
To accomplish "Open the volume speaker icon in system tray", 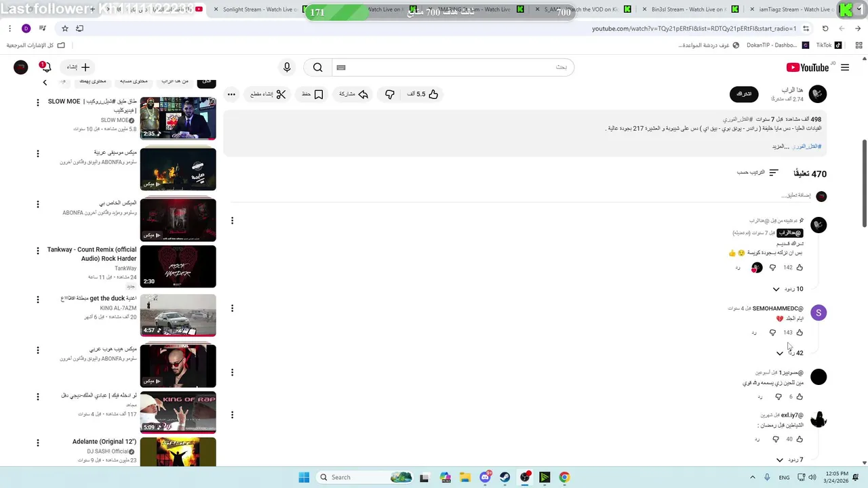I will pyautogui.click(x=812, y=477).
